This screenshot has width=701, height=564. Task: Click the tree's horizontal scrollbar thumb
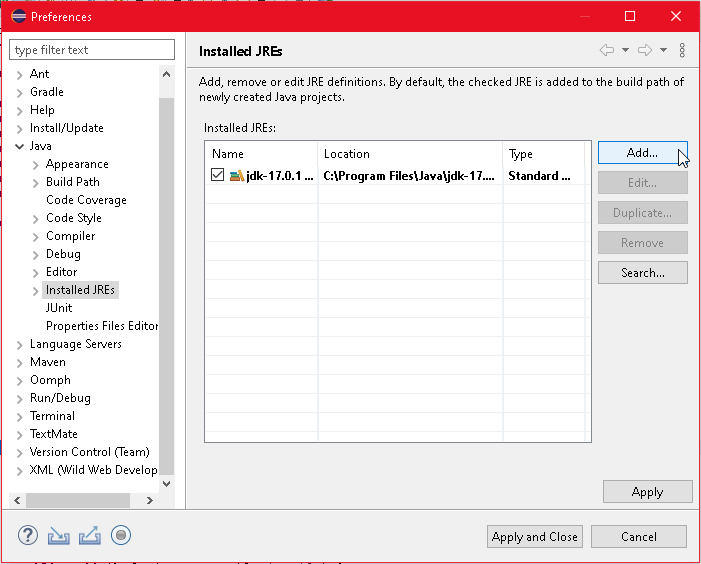pyautogui.click(x=78, y=500)
